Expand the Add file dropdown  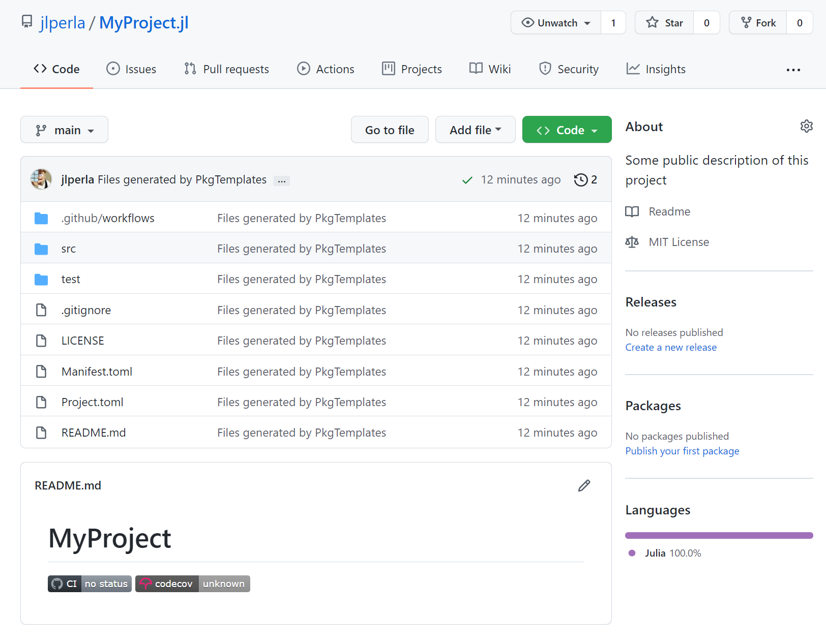(475, 130)
